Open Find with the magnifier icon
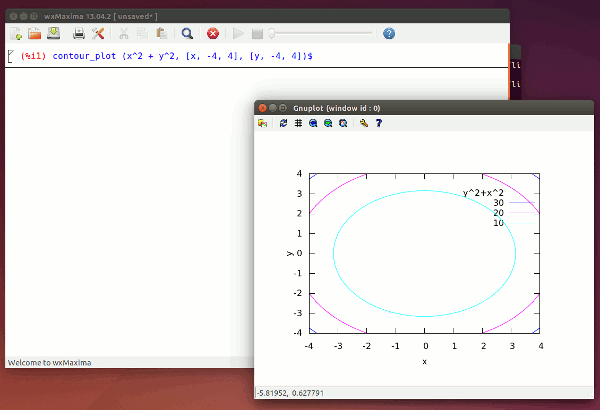 pyautogui.click(x=187, y=33)
